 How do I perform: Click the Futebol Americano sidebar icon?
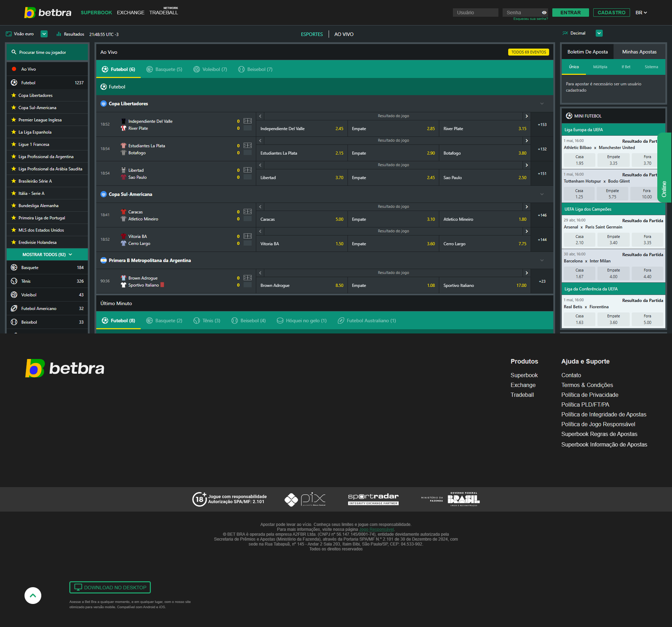pos(14,309)
